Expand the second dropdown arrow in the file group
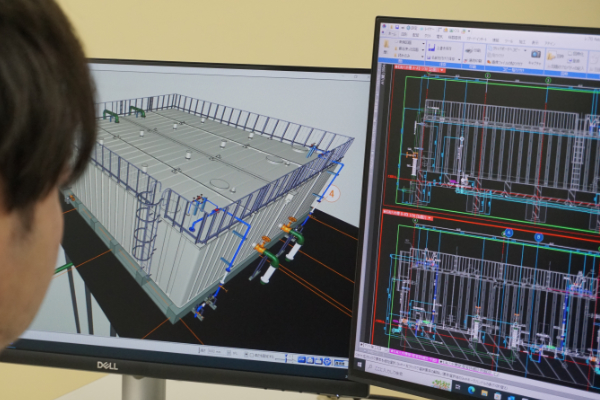 [x=423, y=50]
